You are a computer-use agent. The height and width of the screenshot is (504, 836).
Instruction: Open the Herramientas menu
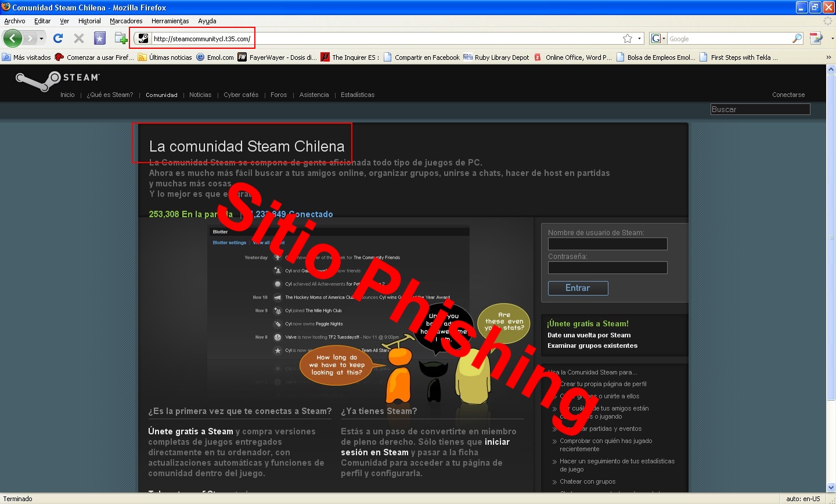(170, 21)
